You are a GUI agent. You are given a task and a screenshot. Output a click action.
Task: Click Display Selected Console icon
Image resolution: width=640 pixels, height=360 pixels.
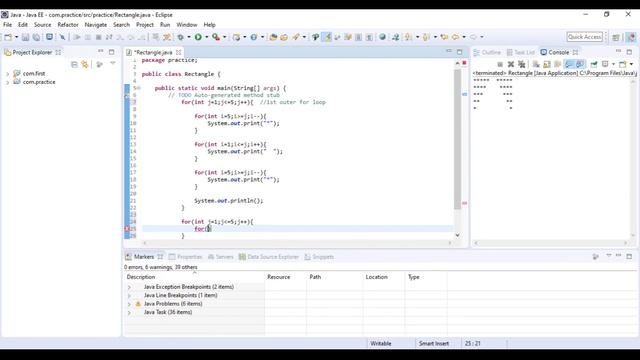605,64
